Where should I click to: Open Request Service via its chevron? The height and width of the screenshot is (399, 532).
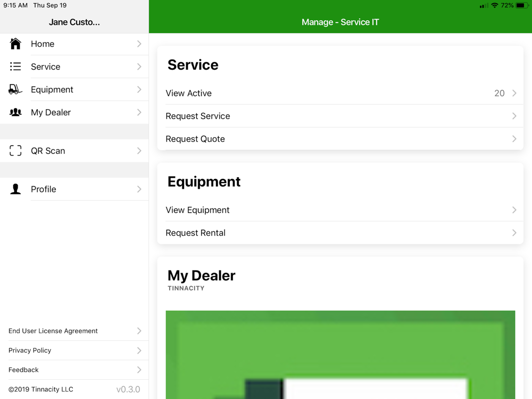[514, 116]
